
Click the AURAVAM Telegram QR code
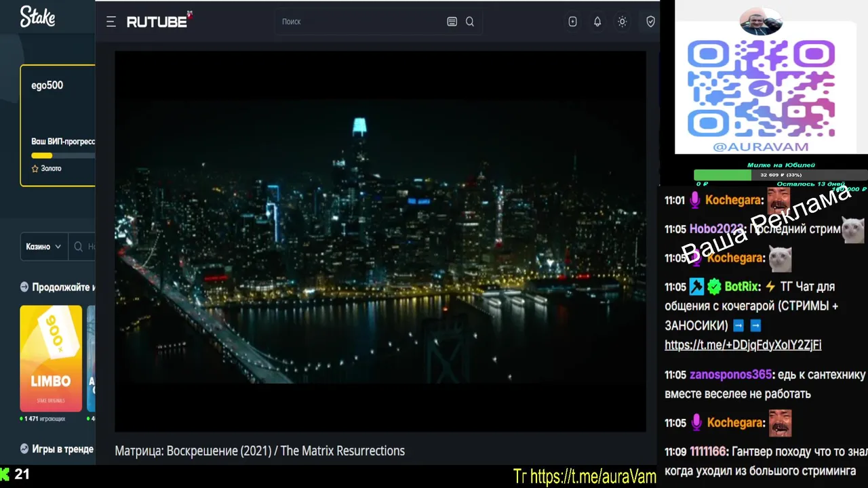(761, 88)
